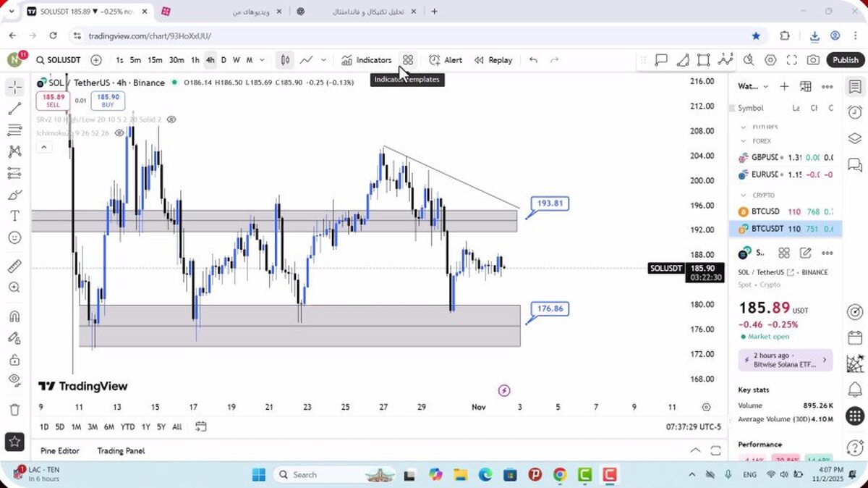Click the compare or add symbol plus icon
The height and width of the screenshot is (488, 868).
[96, 60]
